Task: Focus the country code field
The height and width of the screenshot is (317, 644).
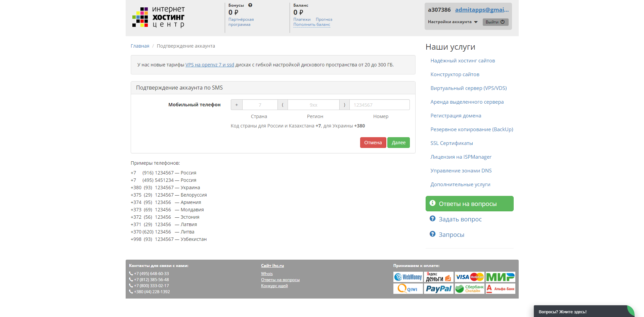Action: click(260, 105)
